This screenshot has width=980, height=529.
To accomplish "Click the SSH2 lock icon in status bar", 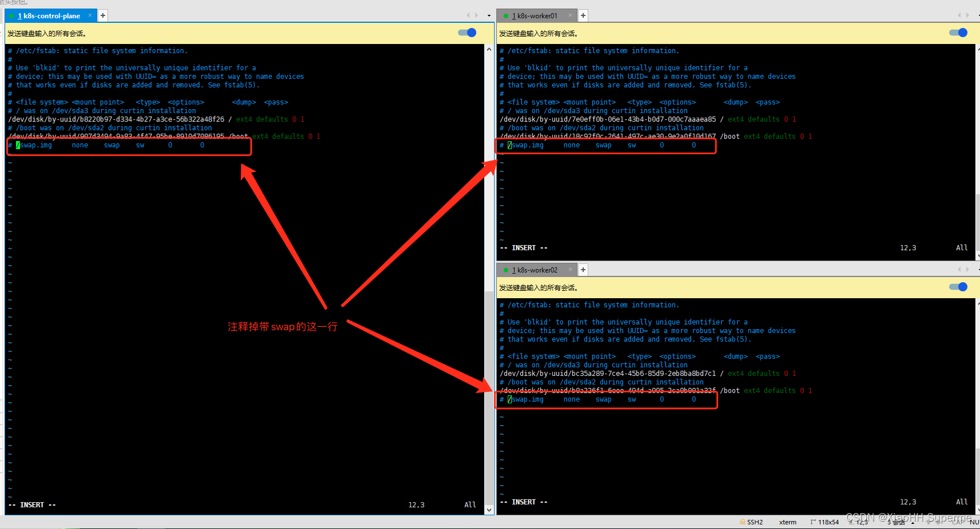I will (x=743, y=522).
